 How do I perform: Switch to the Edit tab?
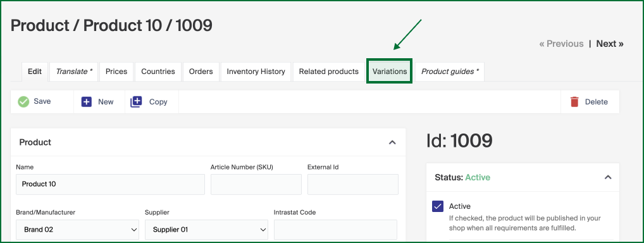(x=35, y=72)
